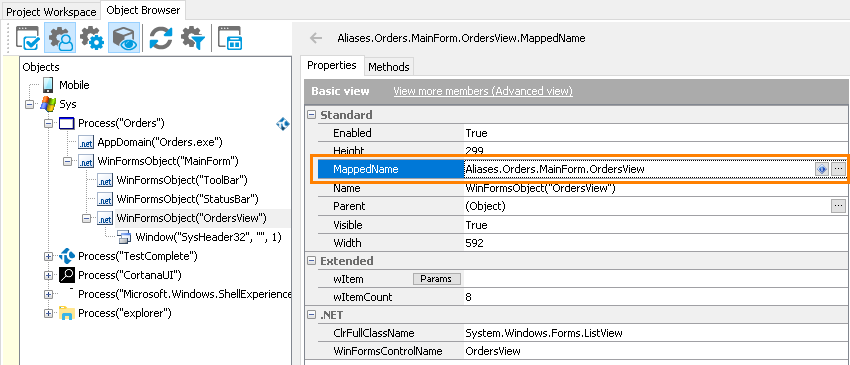This screenshot has width=850, height=365.
Task: Click the Parent value (Object)
Action: click(x=485, y=206)
